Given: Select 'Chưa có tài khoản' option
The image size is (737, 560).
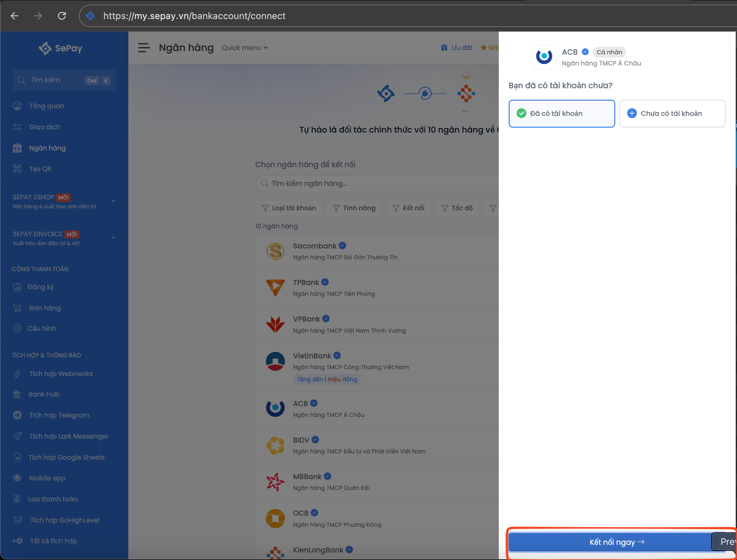Looking at the screenshot, I should (x=672, y=114).
